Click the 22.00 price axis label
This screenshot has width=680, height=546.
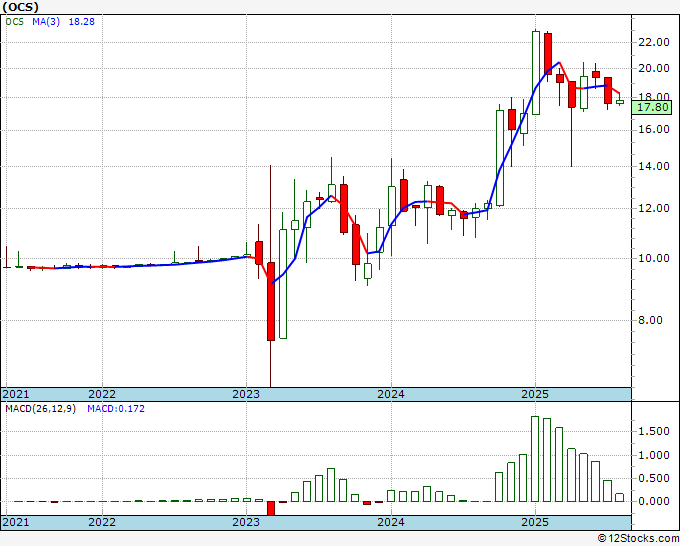click(654, 42)
